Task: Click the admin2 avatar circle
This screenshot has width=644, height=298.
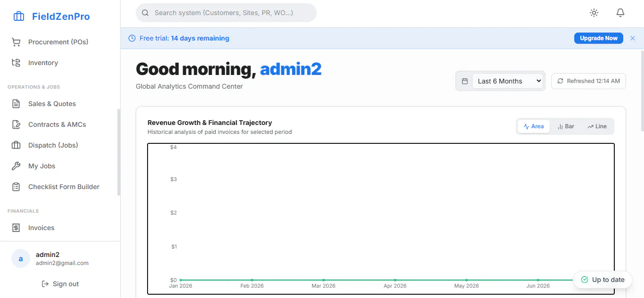Action: tap(21, 258)
